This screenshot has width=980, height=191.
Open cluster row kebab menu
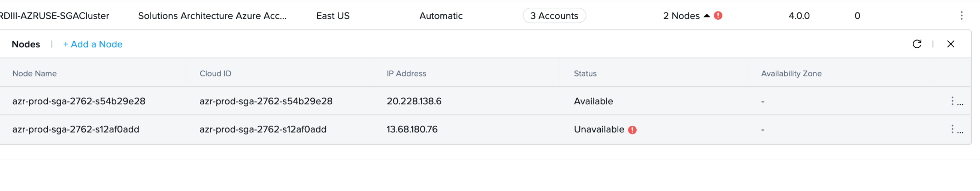(961, 16)
